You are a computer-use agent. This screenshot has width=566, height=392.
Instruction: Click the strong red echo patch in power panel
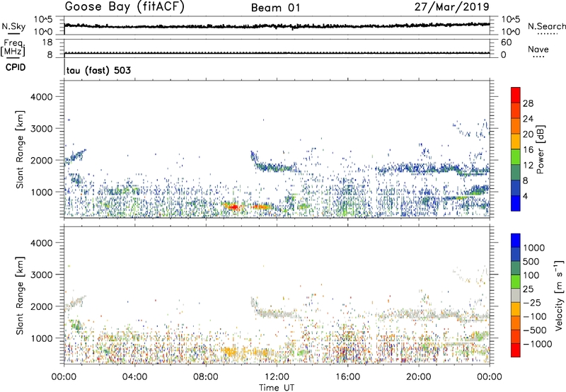tap(233, 207)
